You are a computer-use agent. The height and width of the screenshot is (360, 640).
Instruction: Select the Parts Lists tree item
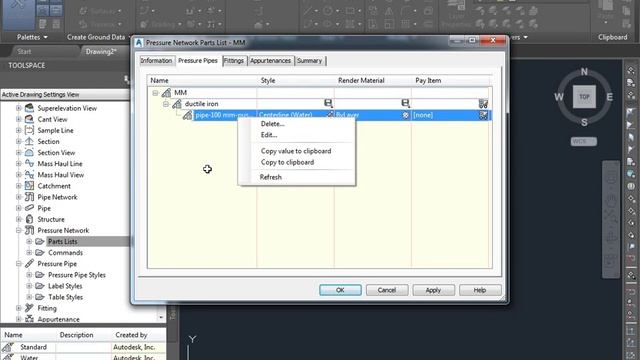click(x=62, y=242)
